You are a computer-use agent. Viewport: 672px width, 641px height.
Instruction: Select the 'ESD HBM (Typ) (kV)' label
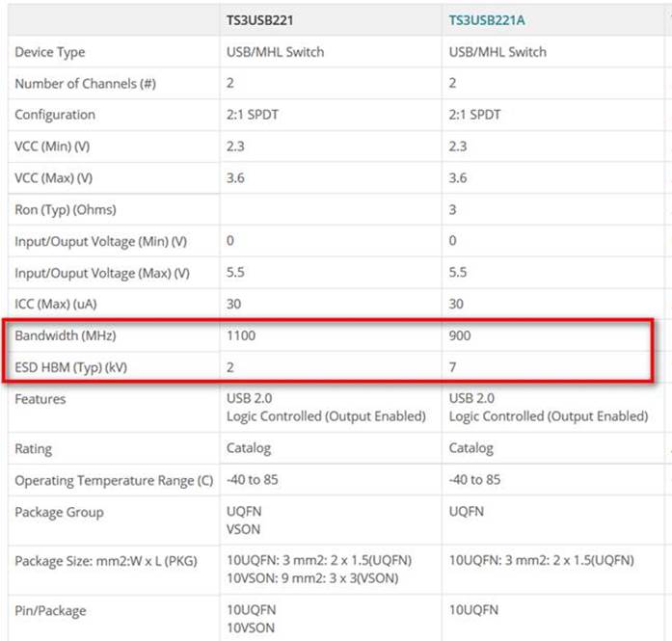click(70, 367)
